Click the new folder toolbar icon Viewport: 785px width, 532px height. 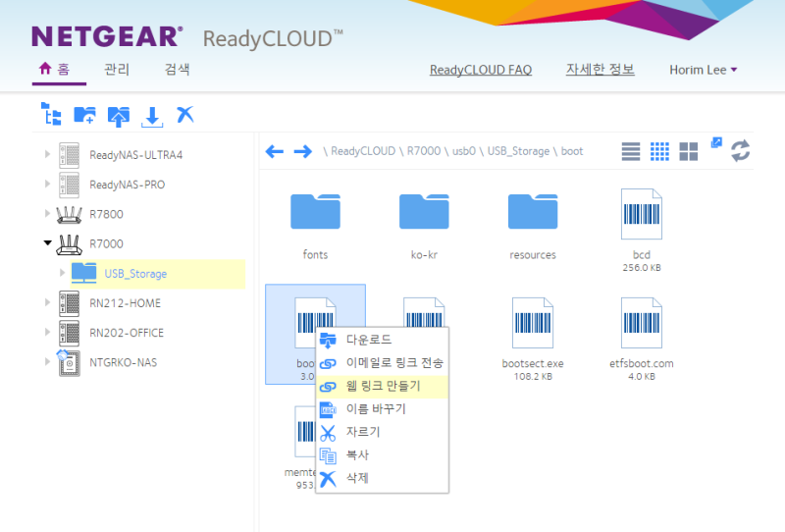[x=84, y=115]
